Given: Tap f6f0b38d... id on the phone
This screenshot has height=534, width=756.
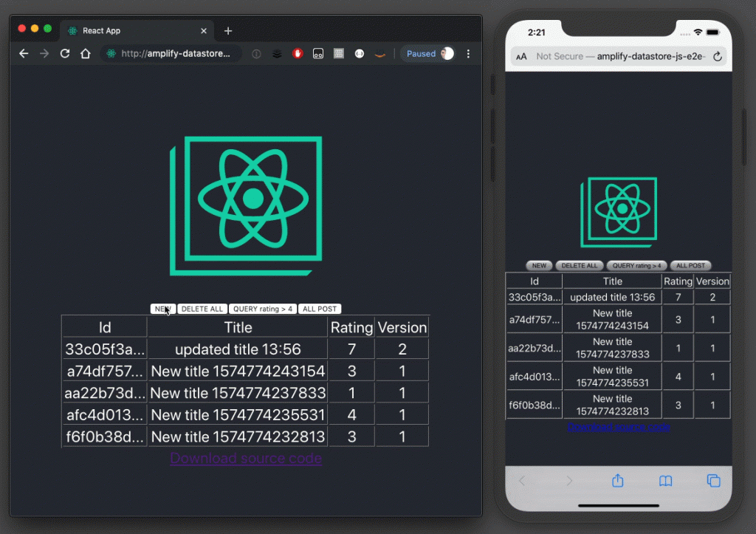Looking at the screenshot, I should tap(535, 405).
